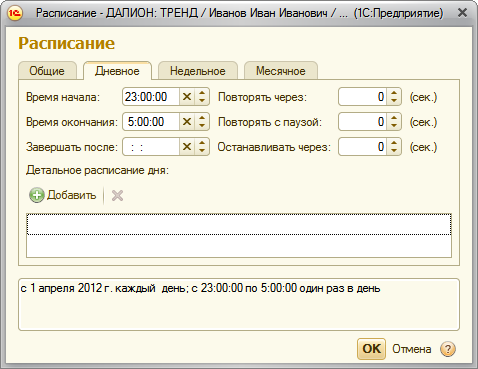
Task: Adjust Время начала using its spinner arrows
Action: (x=202, y=97)
